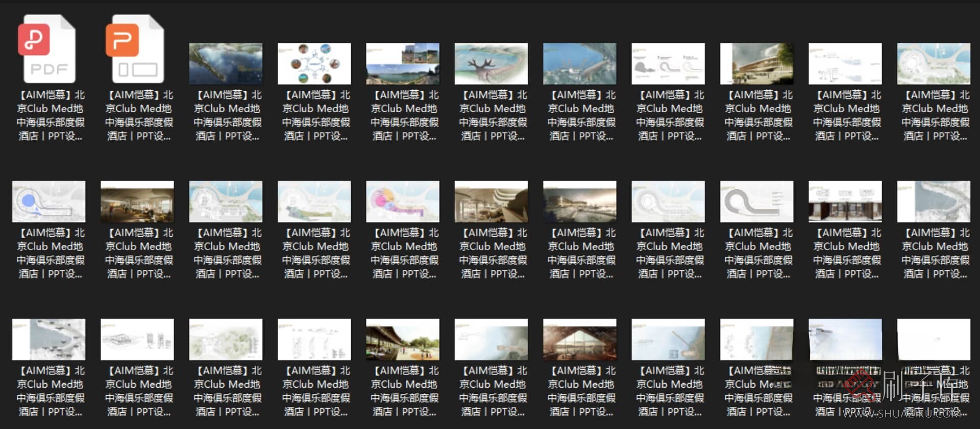Open the grey spiral ramp diagram thumbnail
The height and width of the screenshot is (429, 980).
point(756,201)
